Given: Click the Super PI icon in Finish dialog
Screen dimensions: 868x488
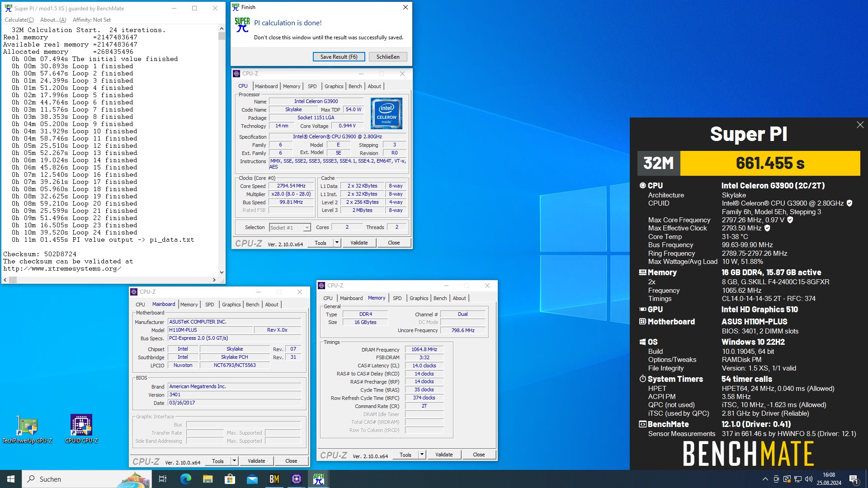Looking at the screenshot, I should tap(242, 25).
